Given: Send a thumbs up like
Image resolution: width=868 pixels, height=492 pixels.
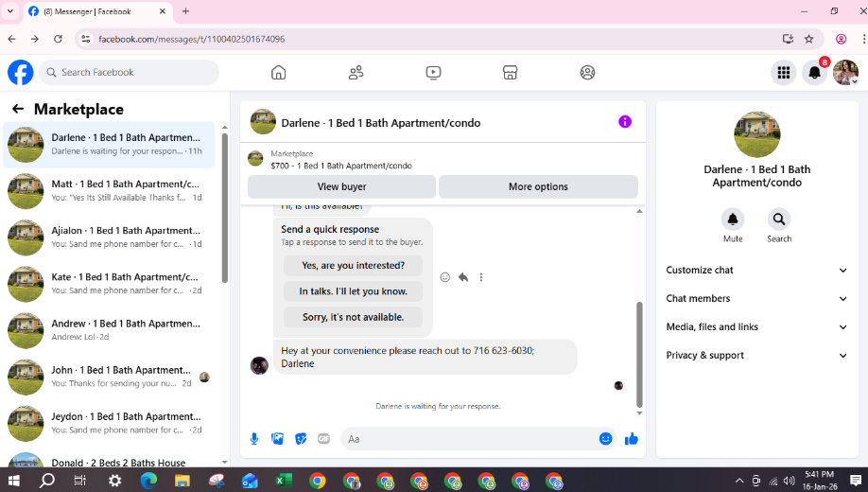Looking at the screenshot, I should coord(631,439).
